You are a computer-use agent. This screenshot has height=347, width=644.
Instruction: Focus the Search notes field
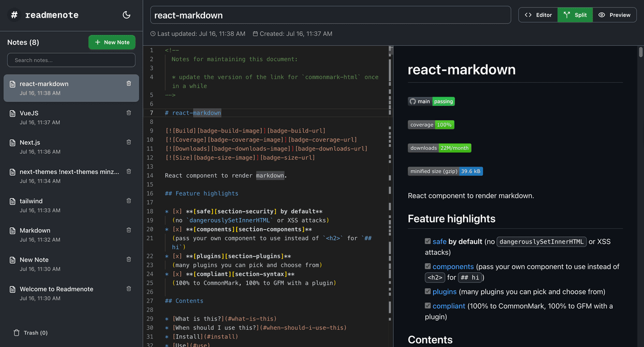pos(71,60)
